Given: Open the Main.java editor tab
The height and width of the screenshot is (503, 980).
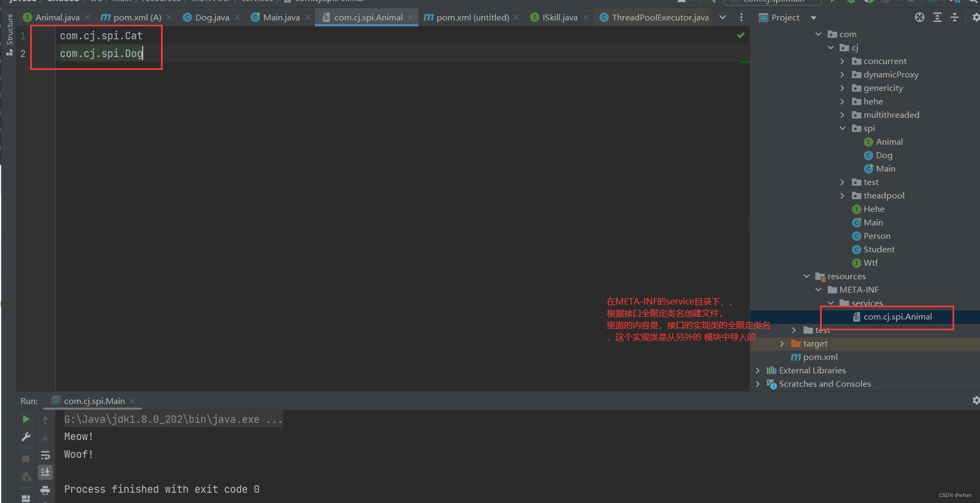Looking at the screenshot, I should coord(281,18).
